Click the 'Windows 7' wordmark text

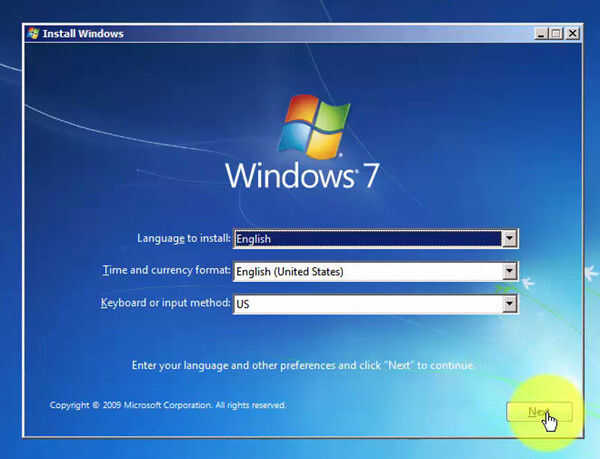point(302,176)
